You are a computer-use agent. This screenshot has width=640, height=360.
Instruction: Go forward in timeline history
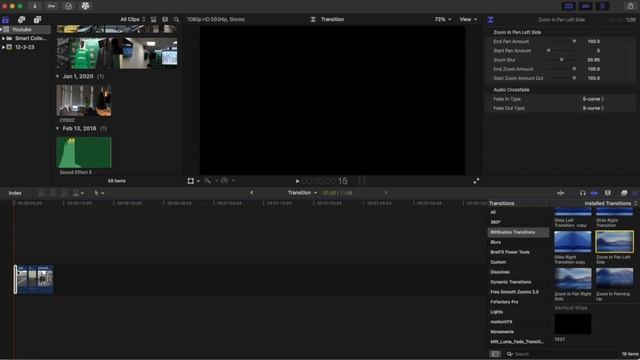(x=386, y=193)
